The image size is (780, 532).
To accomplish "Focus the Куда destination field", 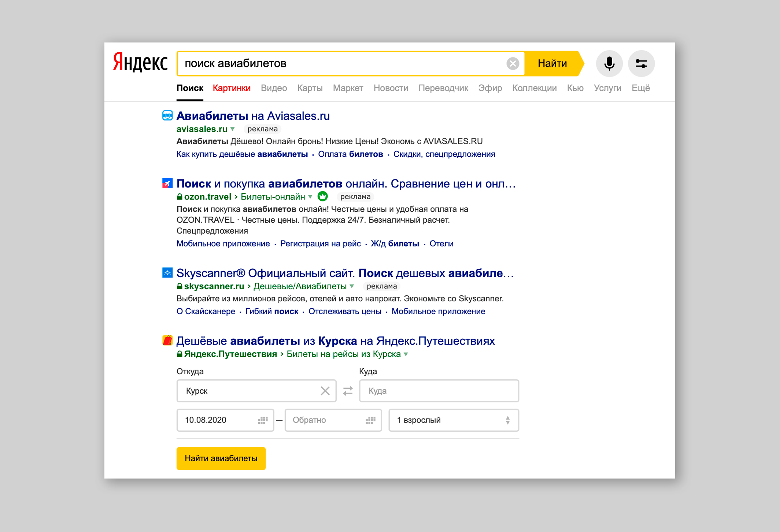I will point(439,391).
